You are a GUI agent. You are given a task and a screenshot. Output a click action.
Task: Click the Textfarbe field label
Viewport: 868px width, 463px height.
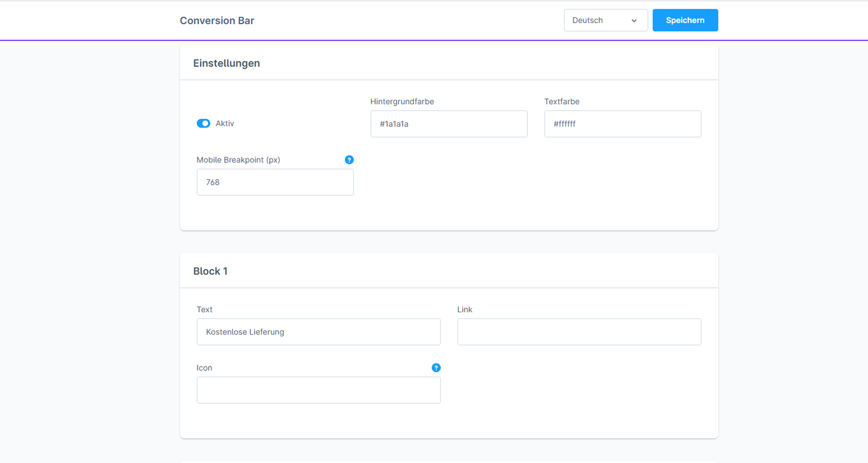562,102
